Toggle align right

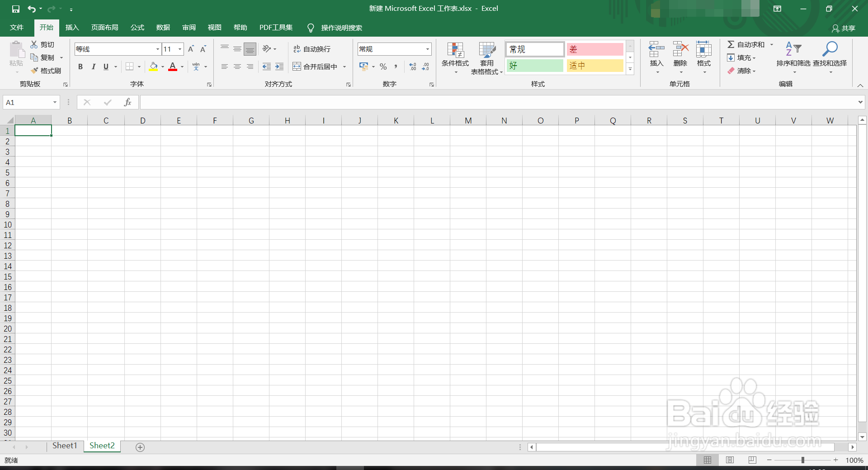tap(250, 66)
